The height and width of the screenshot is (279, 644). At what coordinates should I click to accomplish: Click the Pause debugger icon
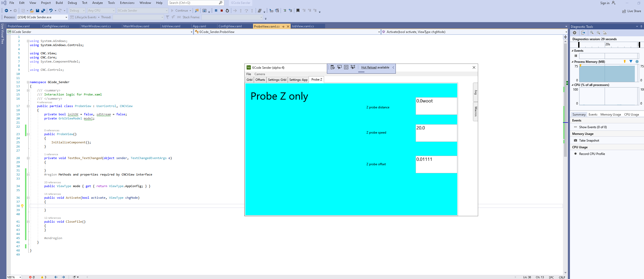click(x=216, y=10)
